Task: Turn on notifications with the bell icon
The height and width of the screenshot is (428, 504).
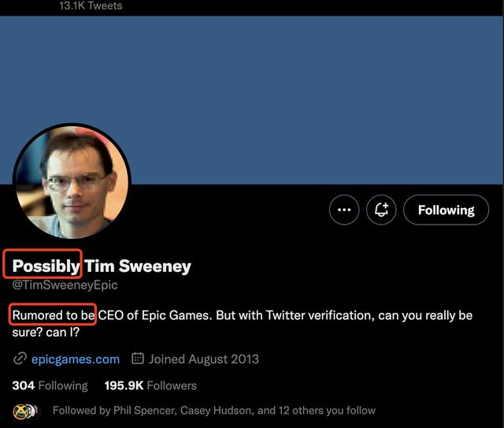Action: 382,210
